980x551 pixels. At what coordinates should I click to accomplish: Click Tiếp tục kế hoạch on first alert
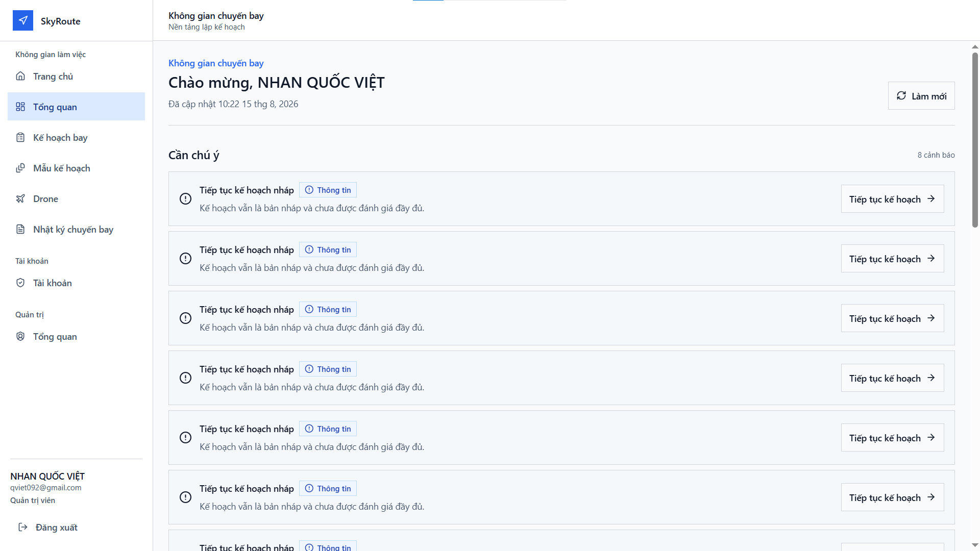click(892, 199)
